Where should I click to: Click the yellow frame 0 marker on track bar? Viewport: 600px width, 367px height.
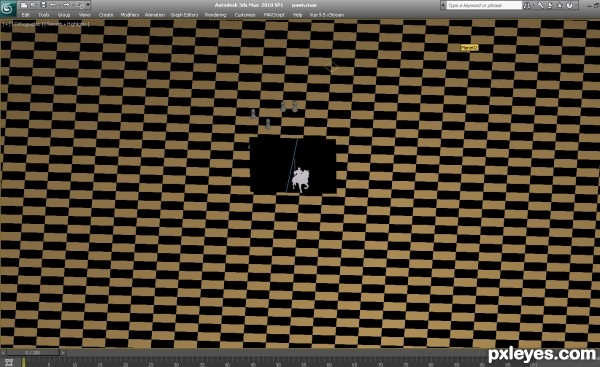(x=24, y=362)
